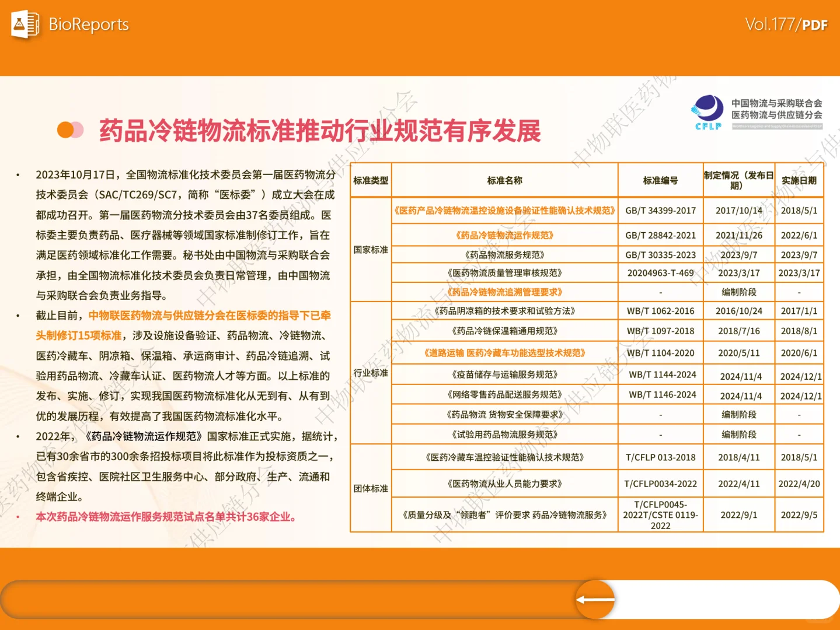This screenshot has width=840, height=630.
Task: Click standard number WB/T 1144-2024
Action: coord(663,374)
